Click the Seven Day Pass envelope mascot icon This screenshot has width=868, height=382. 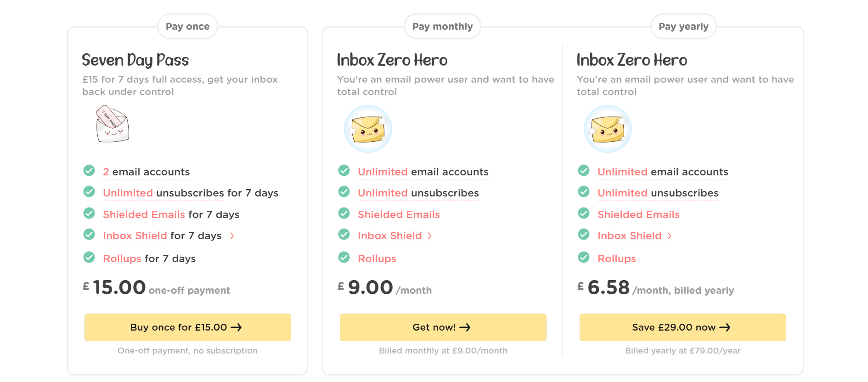113,124
